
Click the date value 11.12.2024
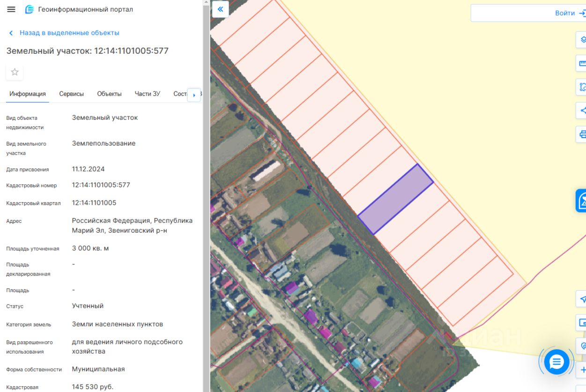click(88, 169)
